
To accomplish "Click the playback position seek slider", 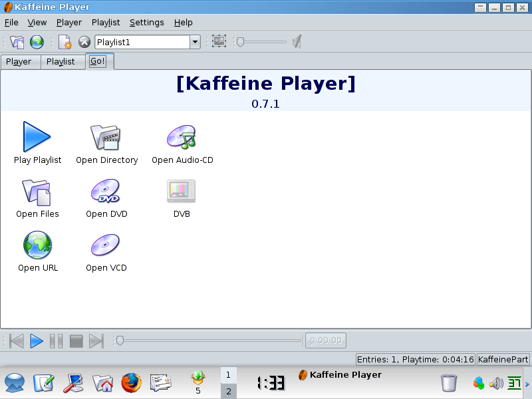I will pyautogui.click(x=208, y=341).
